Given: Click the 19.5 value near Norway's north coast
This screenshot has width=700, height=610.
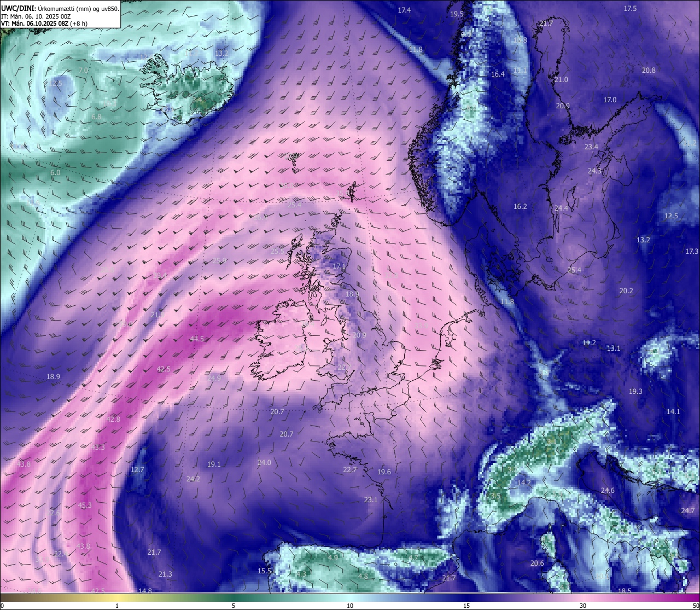Looking at the screenshot, I should coord(457,14).
